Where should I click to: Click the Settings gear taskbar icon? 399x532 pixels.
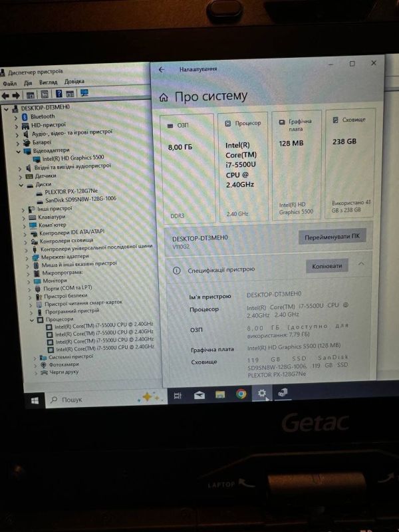pyautogui.click(x=261, y=393)
